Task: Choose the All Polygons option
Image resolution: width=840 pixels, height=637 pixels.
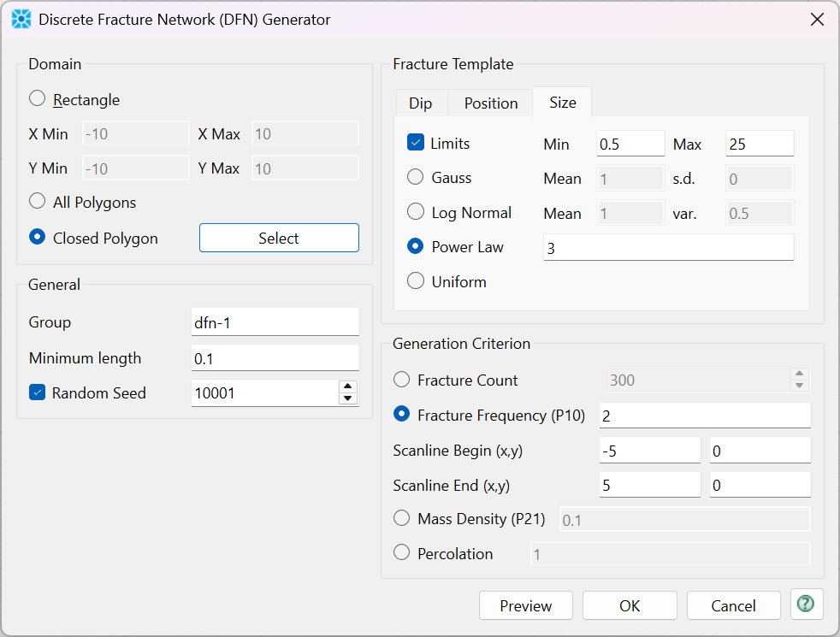Action: tap(38, 202)
